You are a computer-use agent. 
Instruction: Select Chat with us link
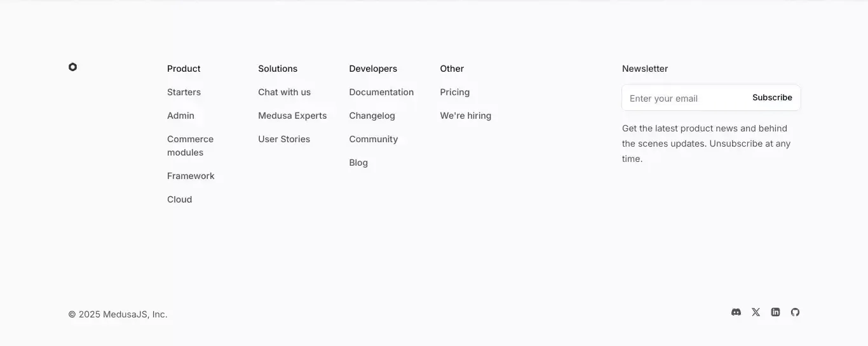point(284,92)
